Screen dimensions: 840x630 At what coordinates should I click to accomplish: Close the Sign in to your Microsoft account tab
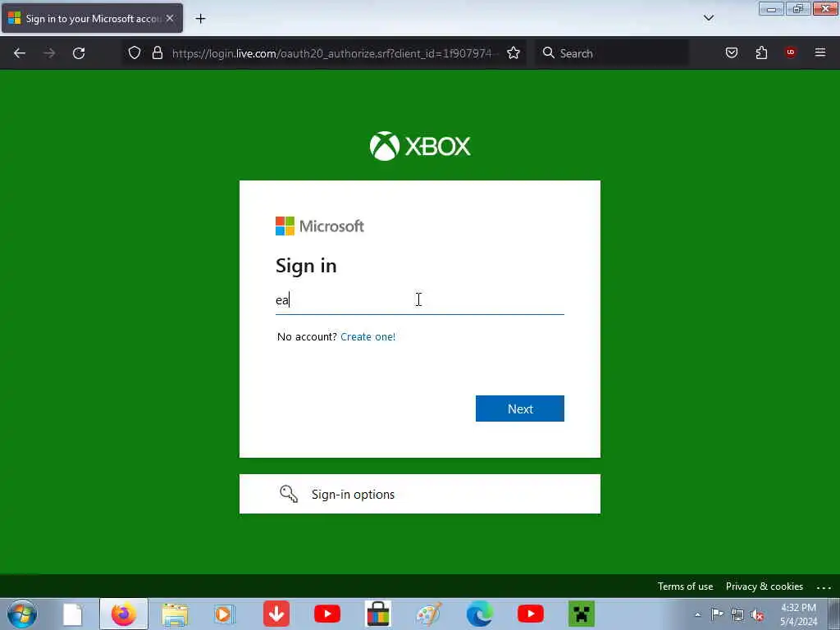(170, 18)
